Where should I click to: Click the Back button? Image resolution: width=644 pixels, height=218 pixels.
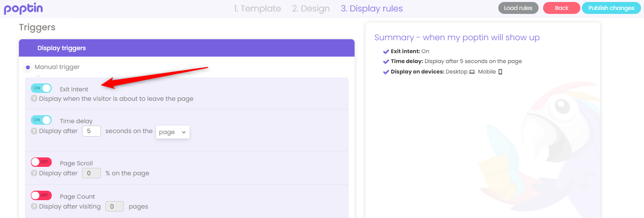click(561, 8)
